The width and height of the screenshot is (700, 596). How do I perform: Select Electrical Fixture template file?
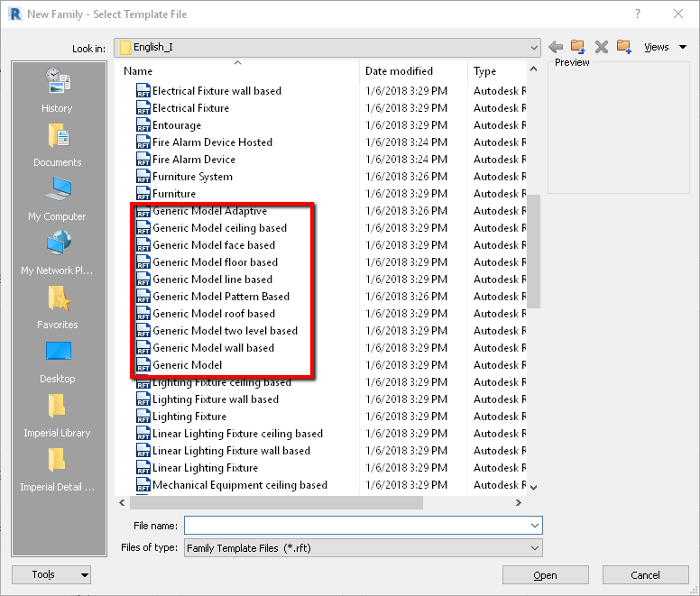(x=190, y=108)
